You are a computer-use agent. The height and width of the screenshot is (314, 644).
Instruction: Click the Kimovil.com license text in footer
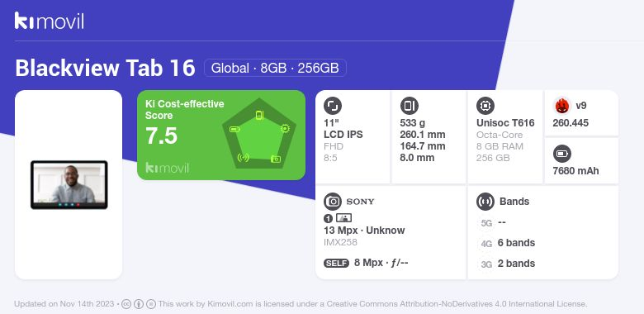pos(373,304)
